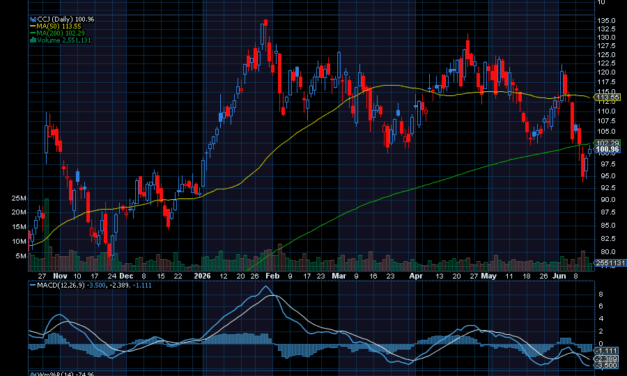Viewport: 627px width, 376px height.
Task: Click the 110.0 price axis label
Action: tap(606, 111)
